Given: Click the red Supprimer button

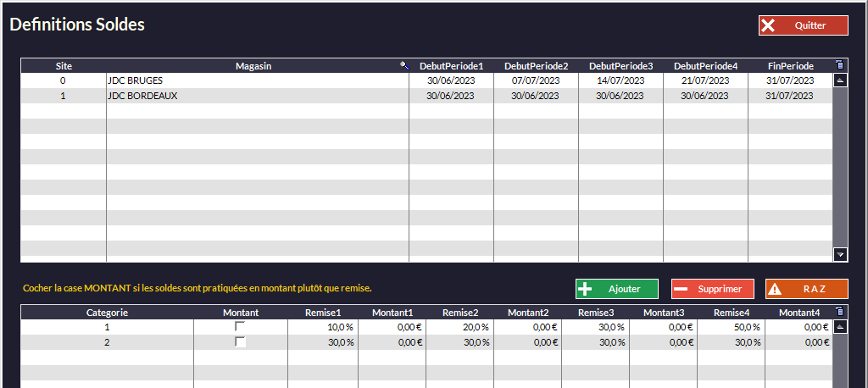Looking at the screenshot, I should (x=712, y=289).
